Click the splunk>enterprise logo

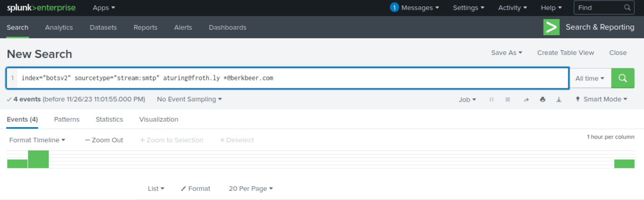[x=41, y=8]
